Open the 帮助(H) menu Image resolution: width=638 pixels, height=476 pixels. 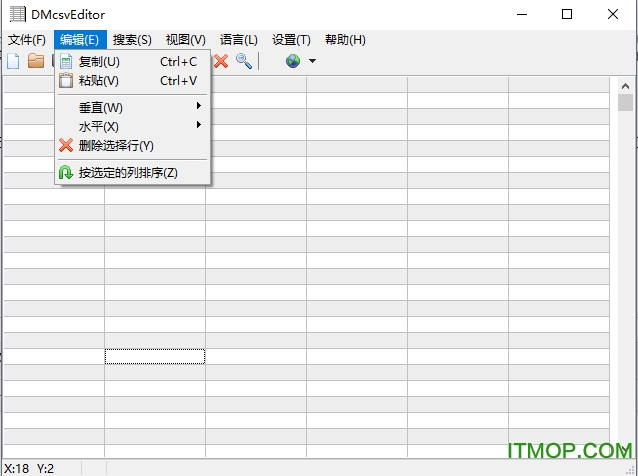345,40
